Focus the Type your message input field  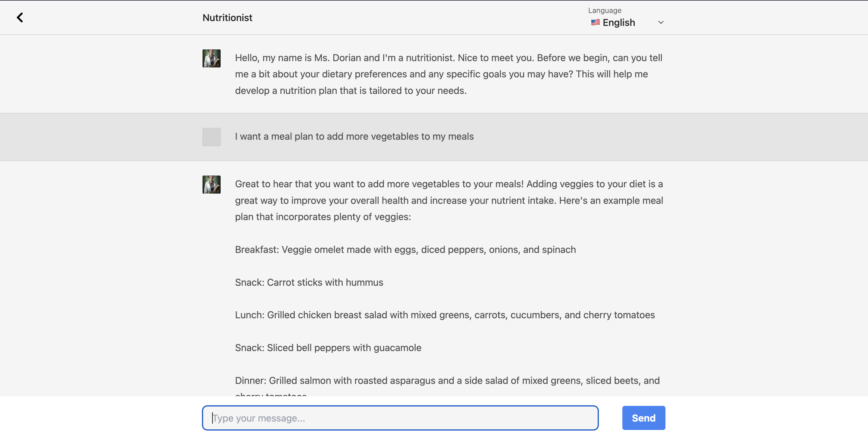(400, 418)
